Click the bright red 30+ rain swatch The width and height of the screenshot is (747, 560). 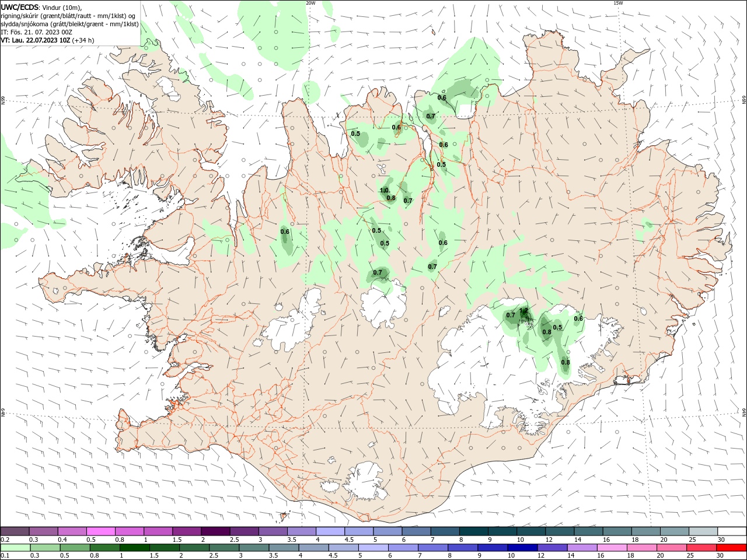coord(731,548)
